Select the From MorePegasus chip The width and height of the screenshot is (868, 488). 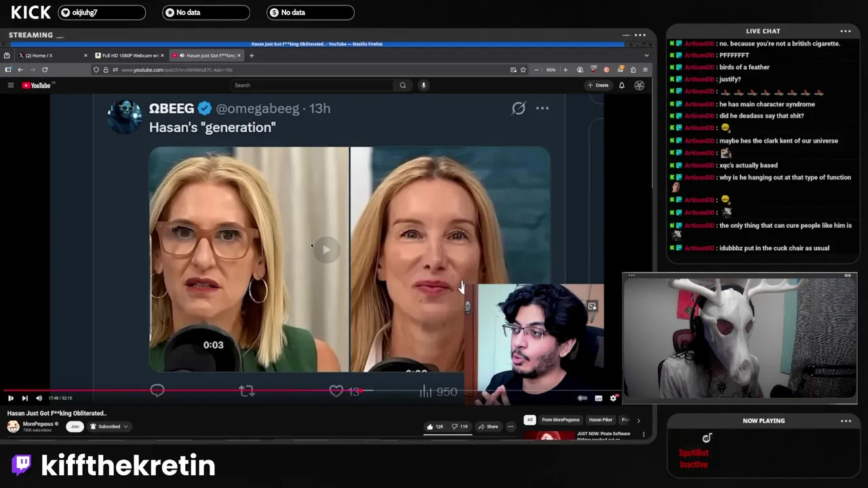point(560,420)
